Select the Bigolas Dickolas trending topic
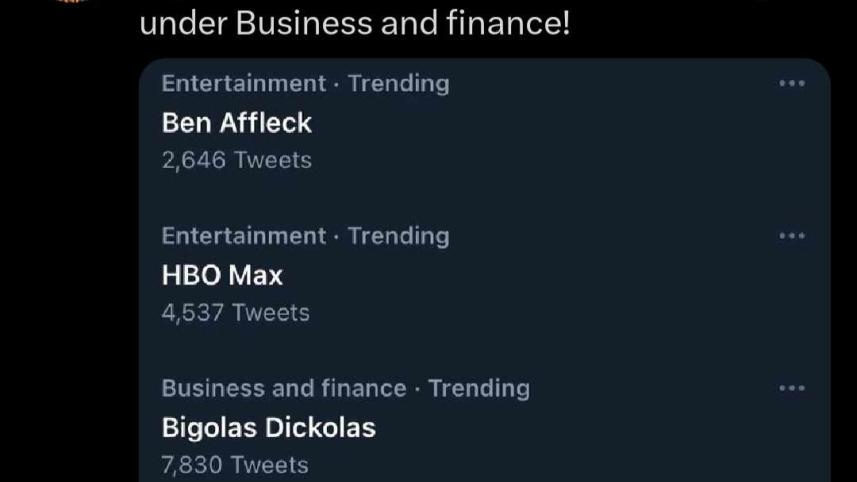This screenshot has height=482, width=857. point(268,427)
